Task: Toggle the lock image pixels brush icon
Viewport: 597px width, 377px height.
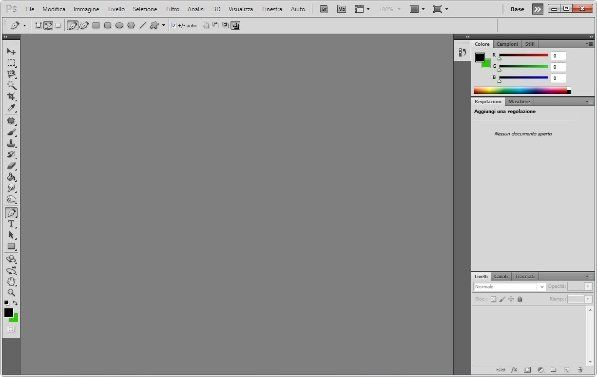Action: point(502,299)
